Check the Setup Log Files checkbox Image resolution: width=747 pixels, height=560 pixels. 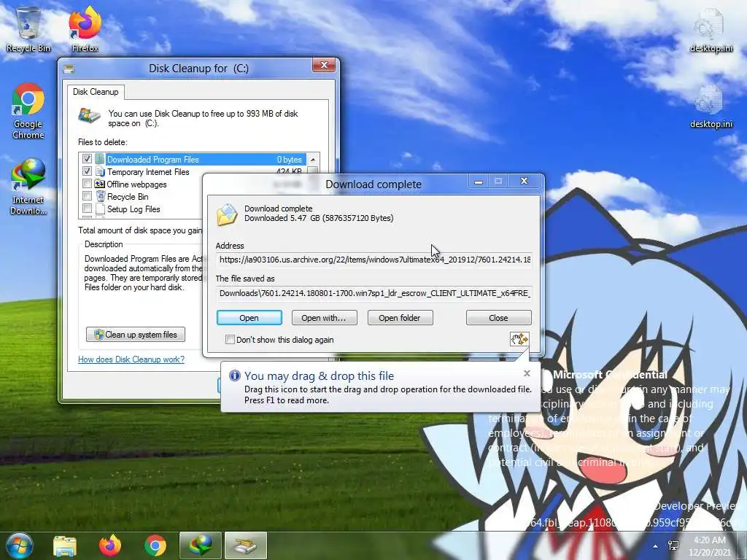coord(88,208)
